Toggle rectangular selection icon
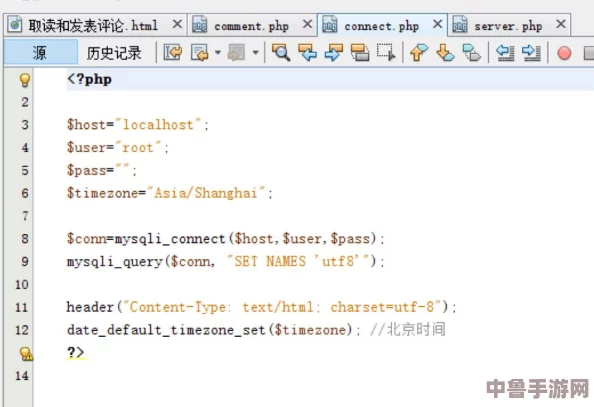 386,52
